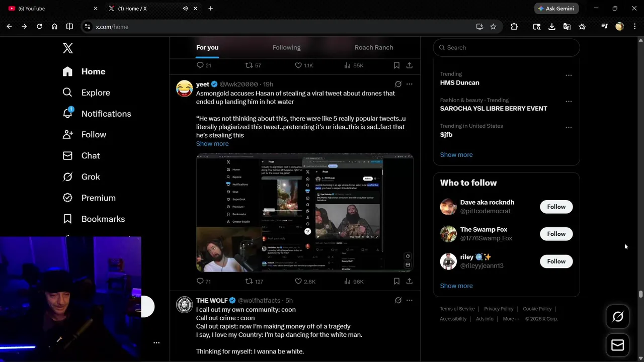Expand footer More menu
The image size is (644, 362).
click(x=511, y=319)
